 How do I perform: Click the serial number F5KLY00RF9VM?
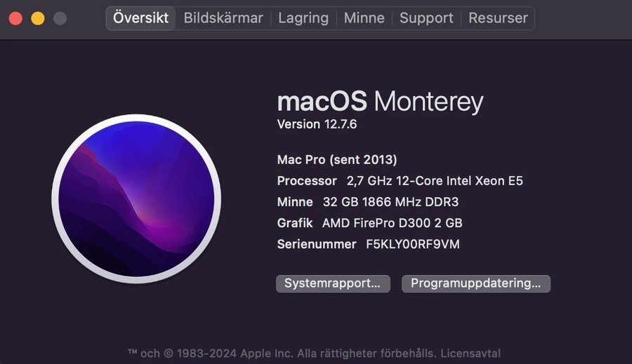click(413, 244)
